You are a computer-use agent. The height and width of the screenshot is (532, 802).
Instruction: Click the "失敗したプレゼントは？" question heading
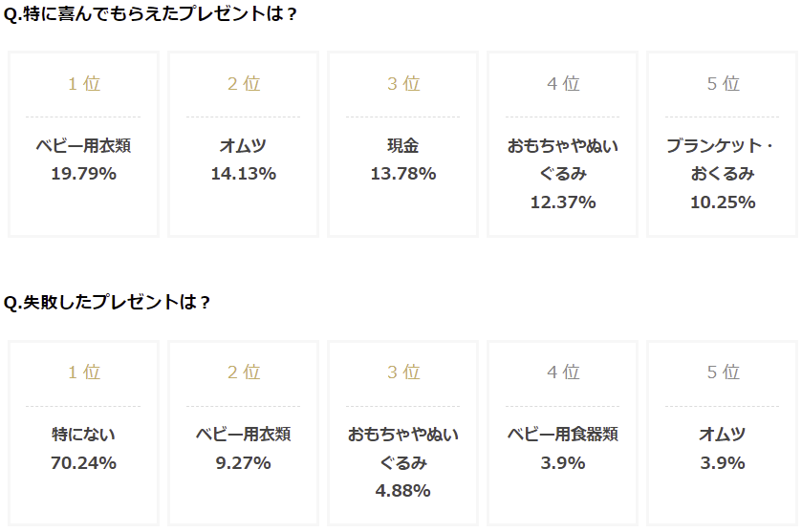108,303
